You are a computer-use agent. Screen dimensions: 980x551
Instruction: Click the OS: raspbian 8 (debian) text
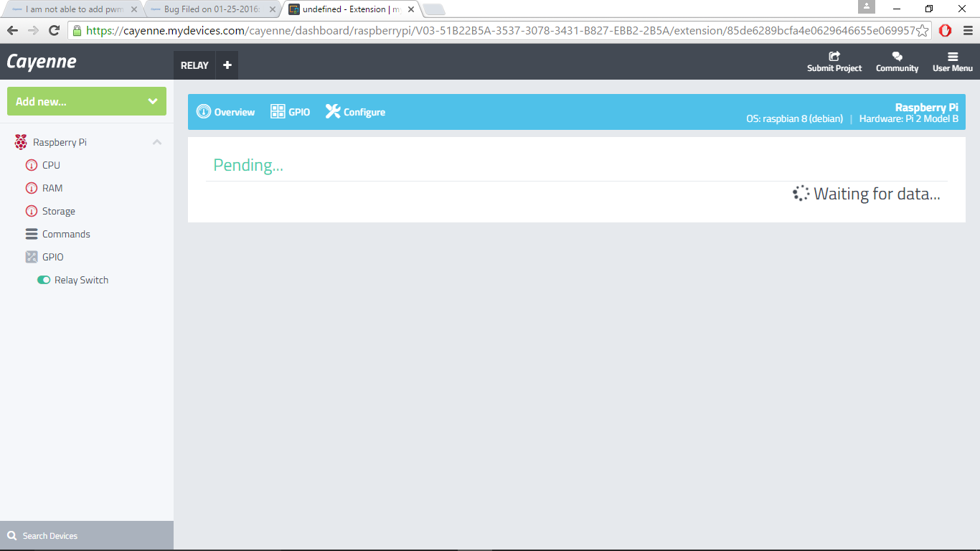click(794, 119)
